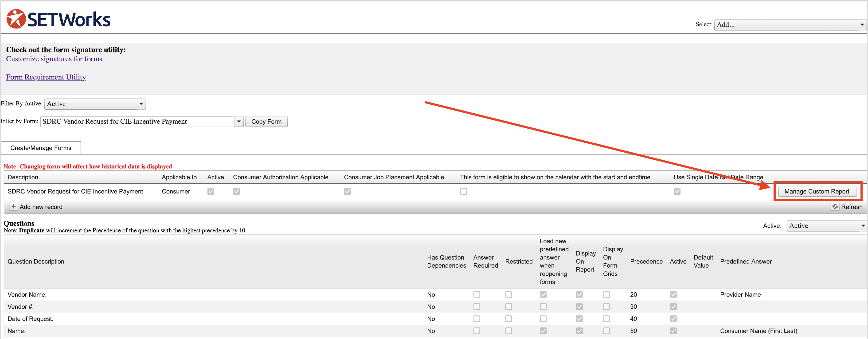Click the Refresh label in the grid footer
The image size is (868, 339).
click(x=852, y=207)
